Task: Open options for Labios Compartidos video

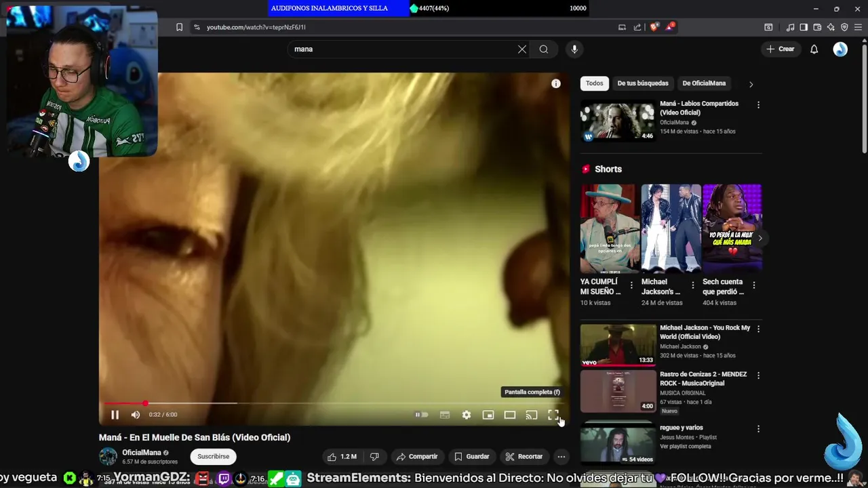Action: [x=758, y=105]
